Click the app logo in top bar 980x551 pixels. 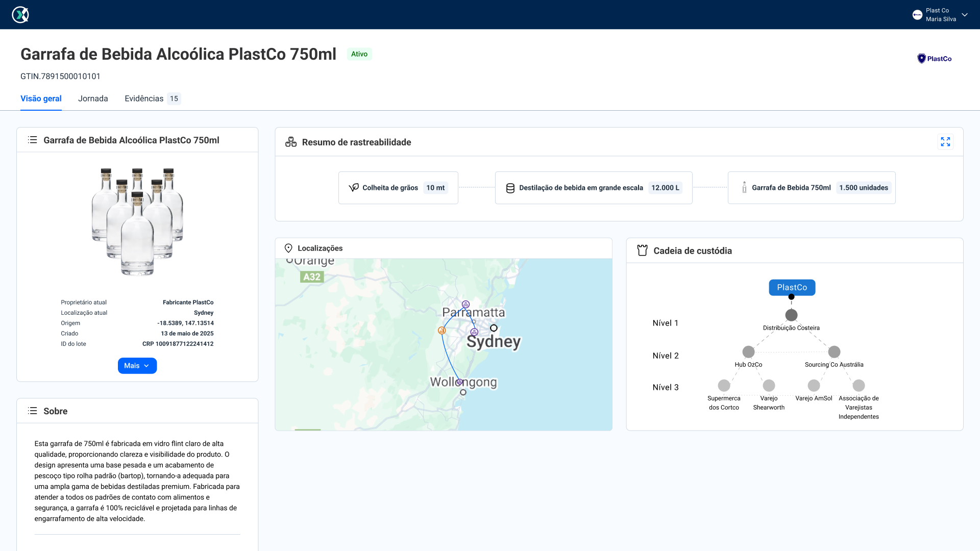20,14
